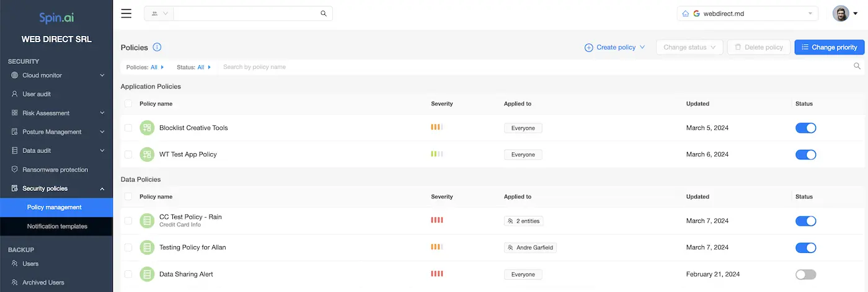Click the Ransomware protection shield icon

pyautogui.click(x=15, y=170)
